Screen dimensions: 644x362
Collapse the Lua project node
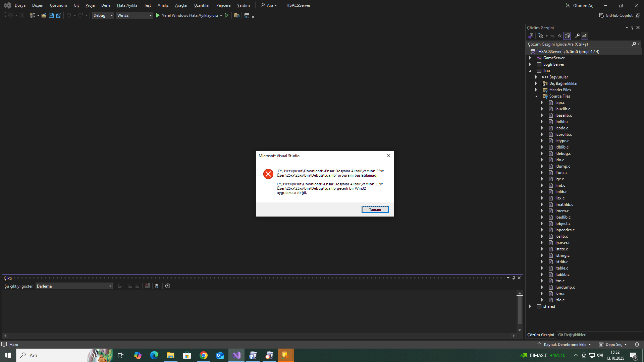click(530, 71)
